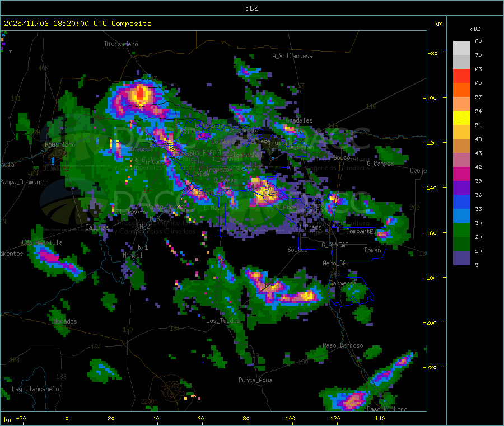Screen dimensions: 504x426
Task: Select the 140 tick on the bottom axis
Action: point(380,419)
